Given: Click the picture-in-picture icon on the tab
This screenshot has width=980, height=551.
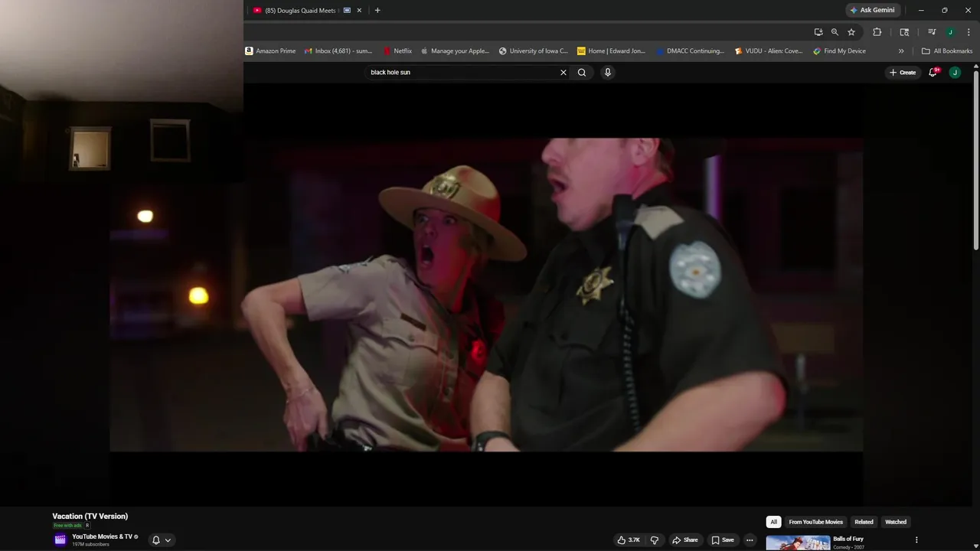Looking at the screenshot, I should 347,10.
